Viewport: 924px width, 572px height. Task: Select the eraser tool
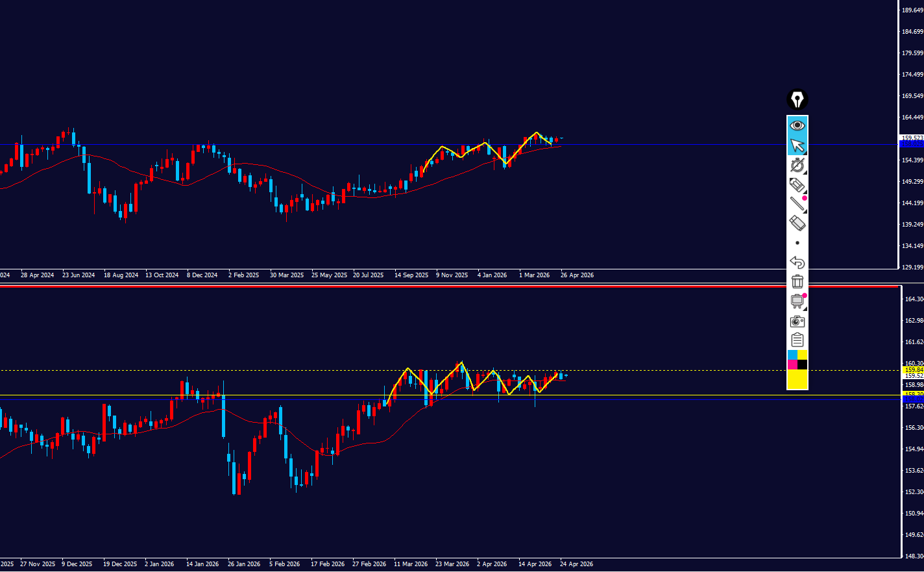797,223
